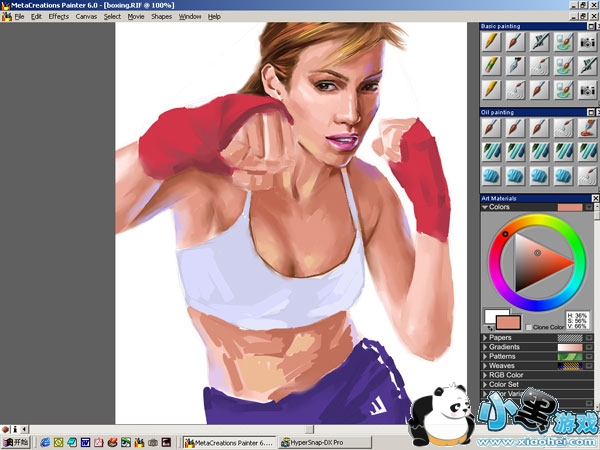This screenshot has width=600, height=450.
Task: Open the Shapes menu
Action: (x=161, y=17)
